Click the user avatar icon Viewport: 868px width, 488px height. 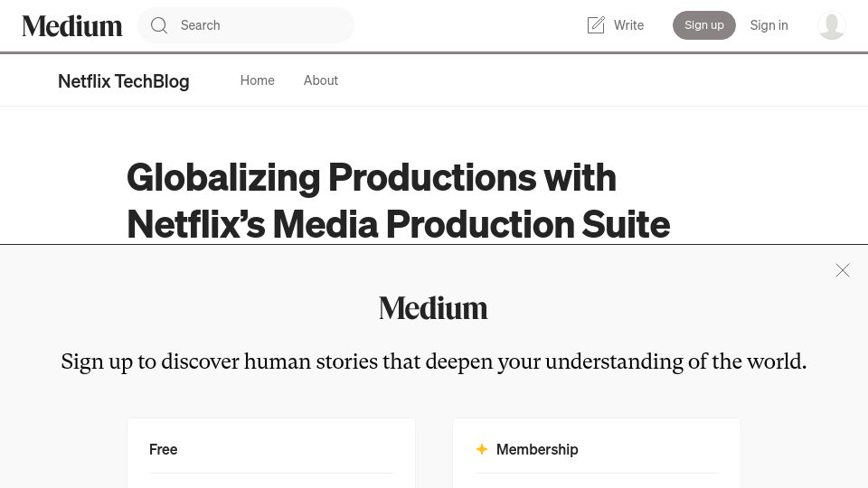point(831,25)
